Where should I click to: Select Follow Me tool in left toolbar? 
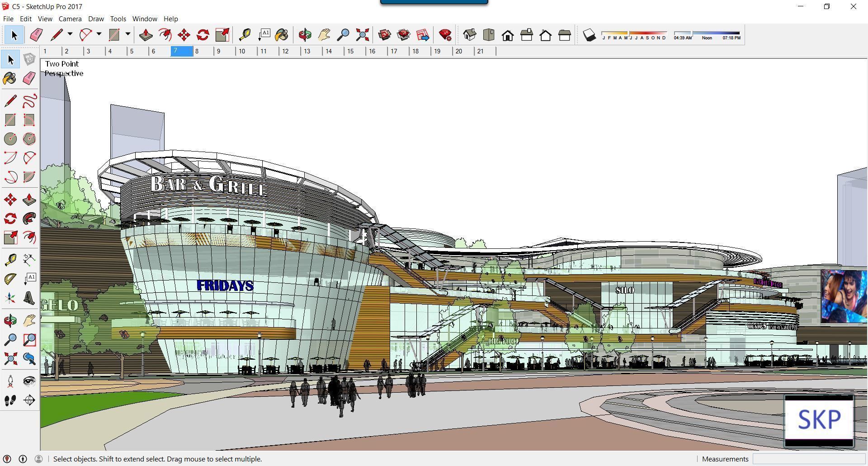click(29, 219)
